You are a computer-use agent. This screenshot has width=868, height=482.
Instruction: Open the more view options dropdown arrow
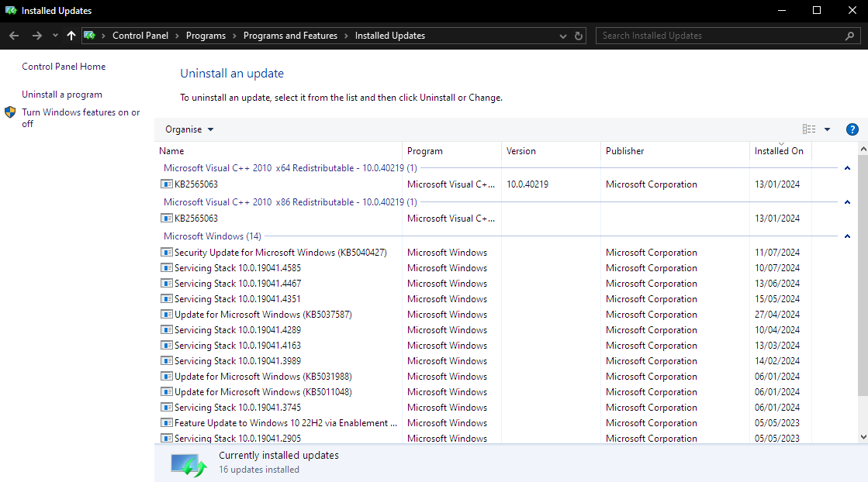click(x=827, y=129)
